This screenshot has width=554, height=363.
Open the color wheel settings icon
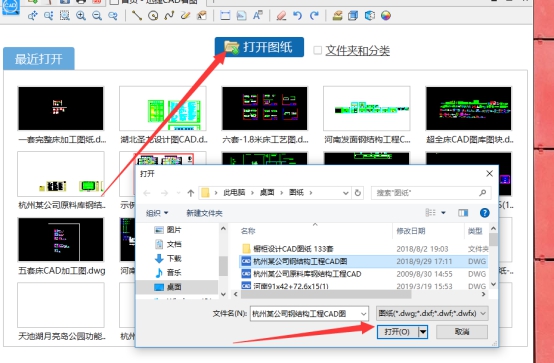pyautogui.click(x=386, y=16)
